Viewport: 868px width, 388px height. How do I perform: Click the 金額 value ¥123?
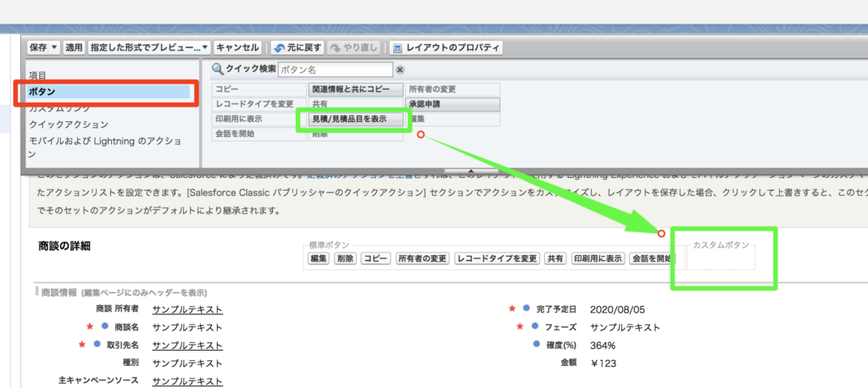[604, 363]
